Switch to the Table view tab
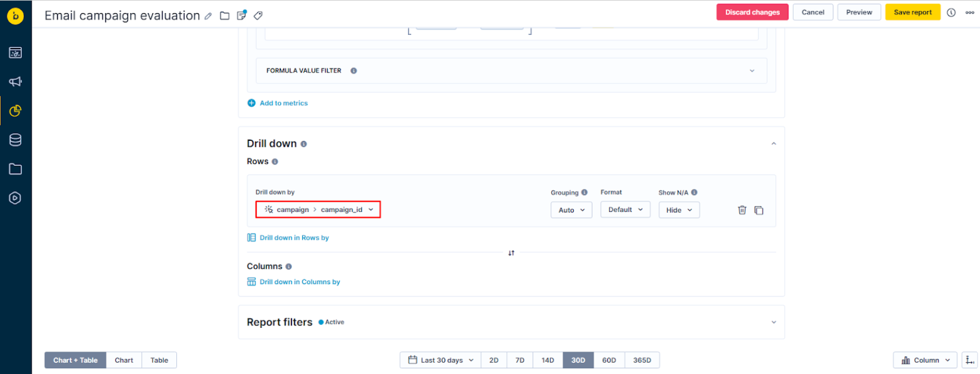The image size is (980, 374). point(159,360)
